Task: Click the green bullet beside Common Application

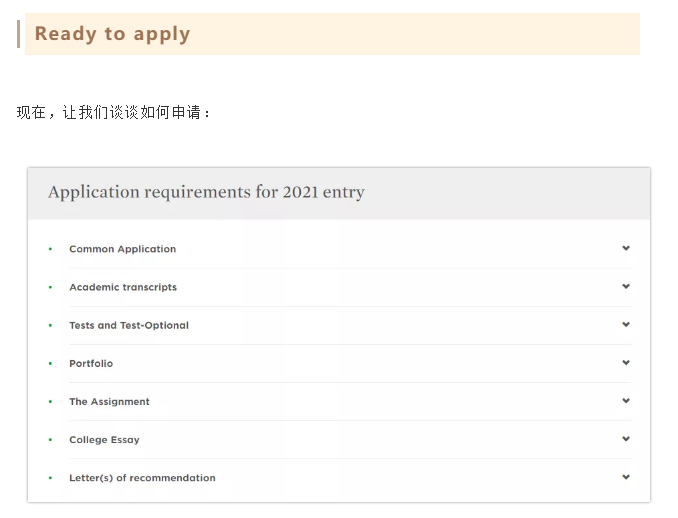Action: (51, 249)
